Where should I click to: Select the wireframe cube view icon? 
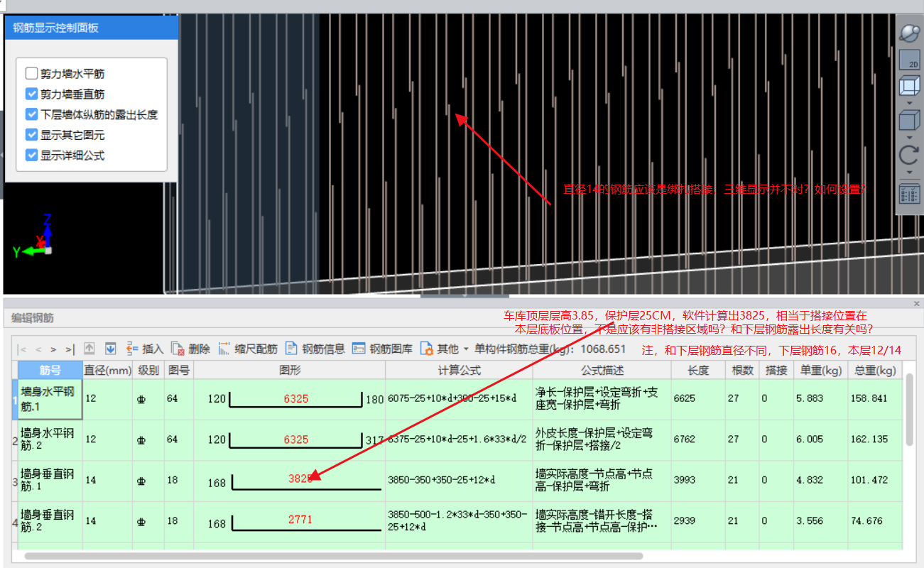click(909, 87)
